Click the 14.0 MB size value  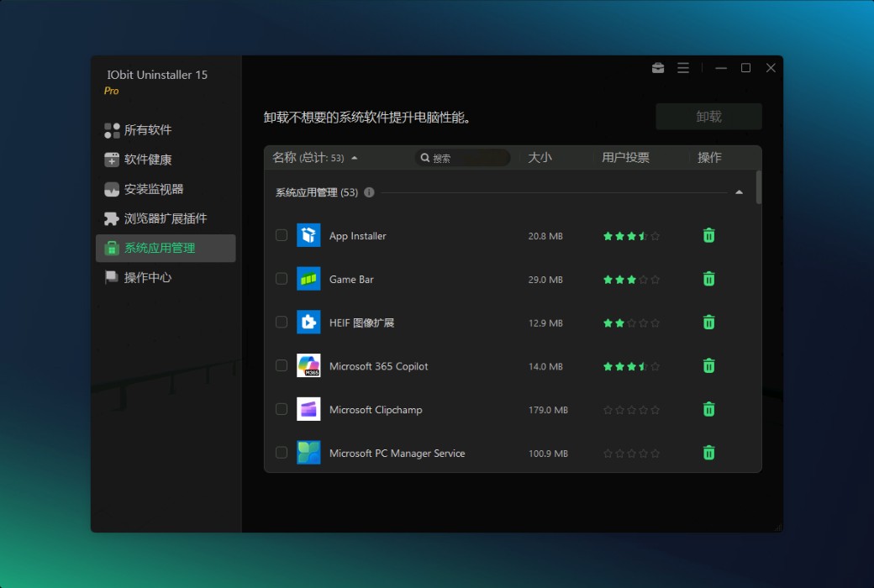tap(545, 366)
